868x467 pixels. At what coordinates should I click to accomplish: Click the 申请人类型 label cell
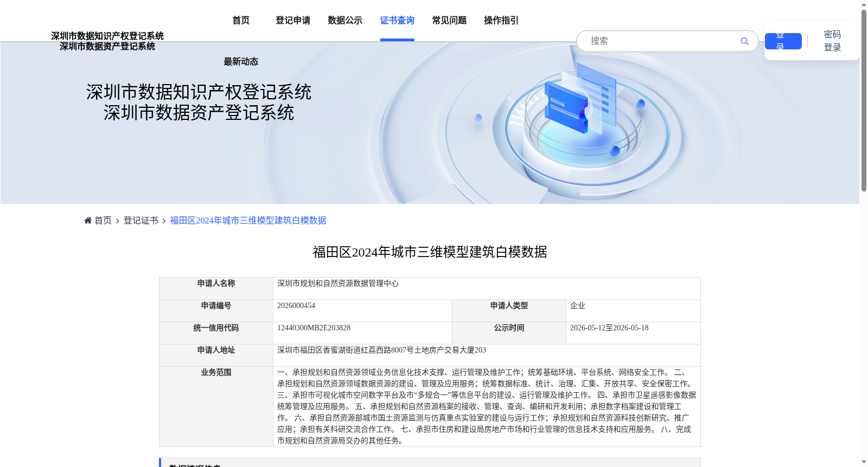509,311
